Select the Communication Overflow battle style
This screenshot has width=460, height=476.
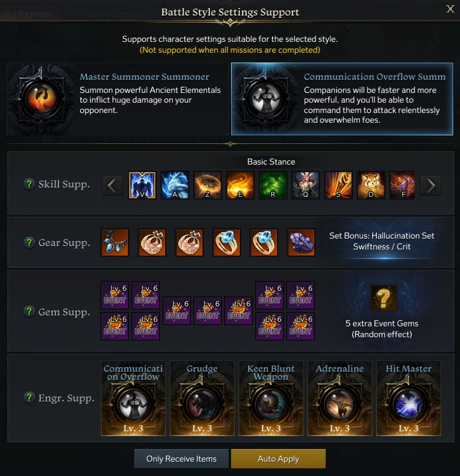click(x=342, y=99)
